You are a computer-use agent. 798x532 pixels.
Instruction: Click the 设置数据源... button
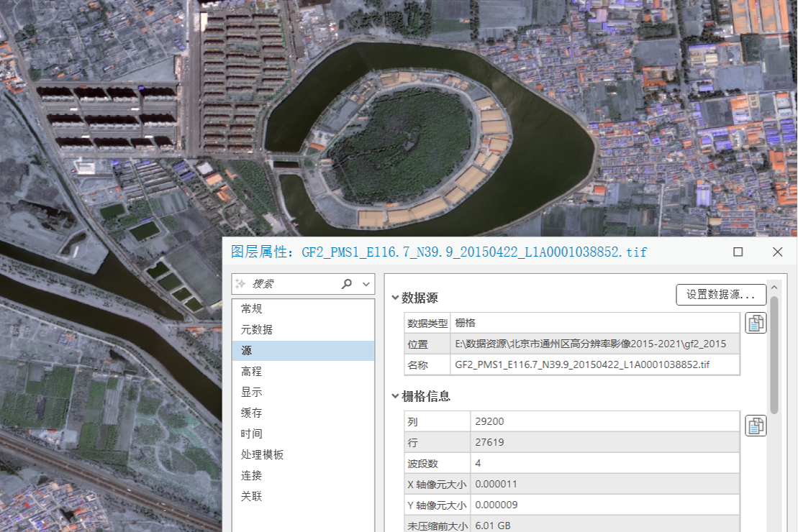[x=721, y=295]
